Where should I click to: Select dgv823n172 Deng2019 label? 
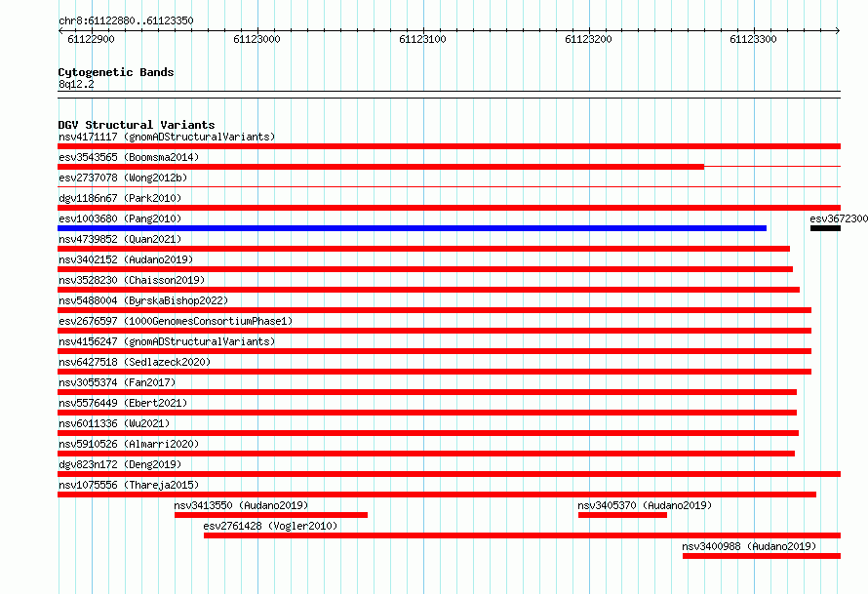[120, 464]
